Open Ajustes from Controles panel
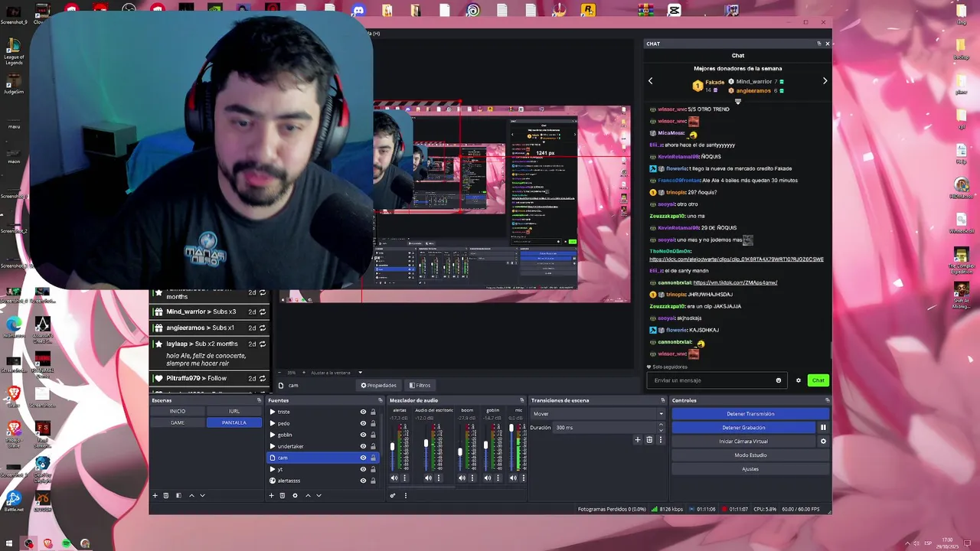Viewport: 980px width, 551px height. tap(750, 469)
